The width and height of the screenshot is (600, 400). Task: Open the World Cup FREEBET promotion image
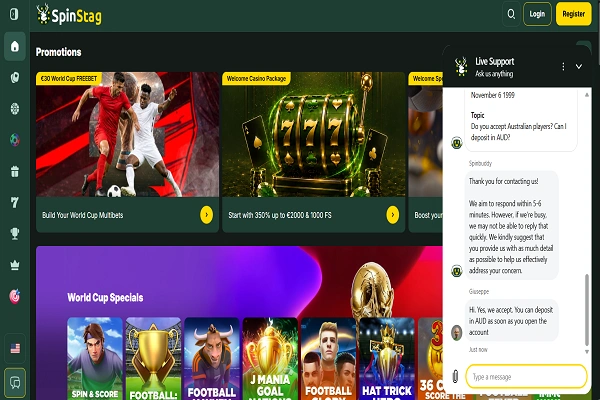coord(127,134)
